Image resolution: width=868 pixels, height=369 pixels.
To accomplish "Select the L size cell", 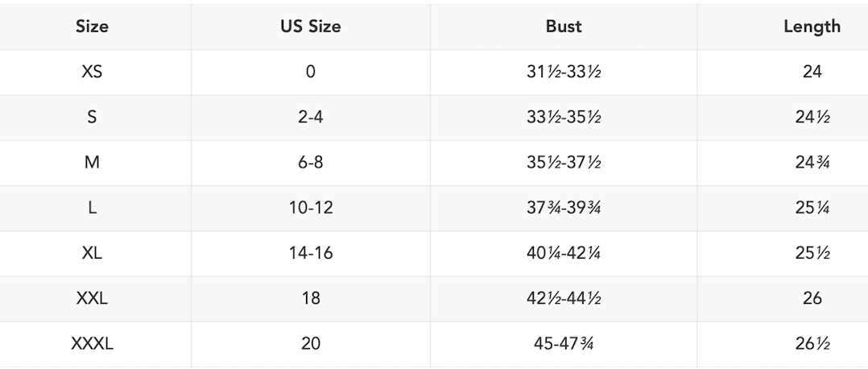I will point(92,208).
